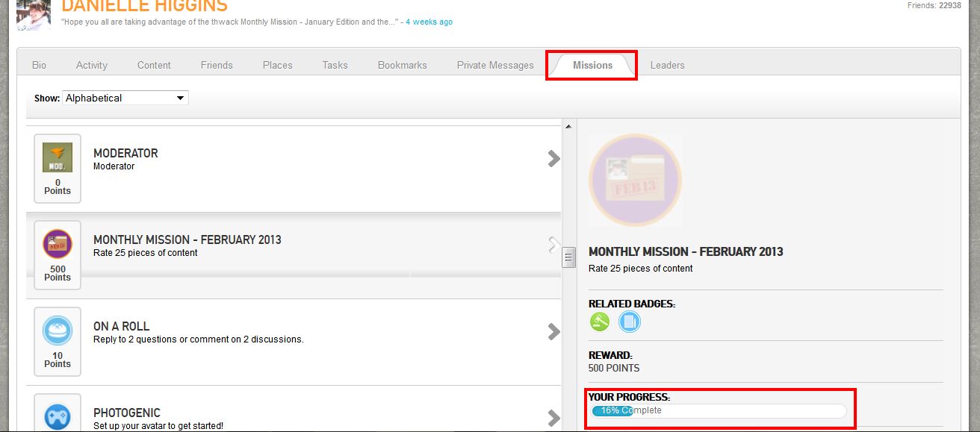The width and height of the screenshot is (980, 432).
Task: Open the Friends tab
Action: pyautogui.click(x=217, y=65)
